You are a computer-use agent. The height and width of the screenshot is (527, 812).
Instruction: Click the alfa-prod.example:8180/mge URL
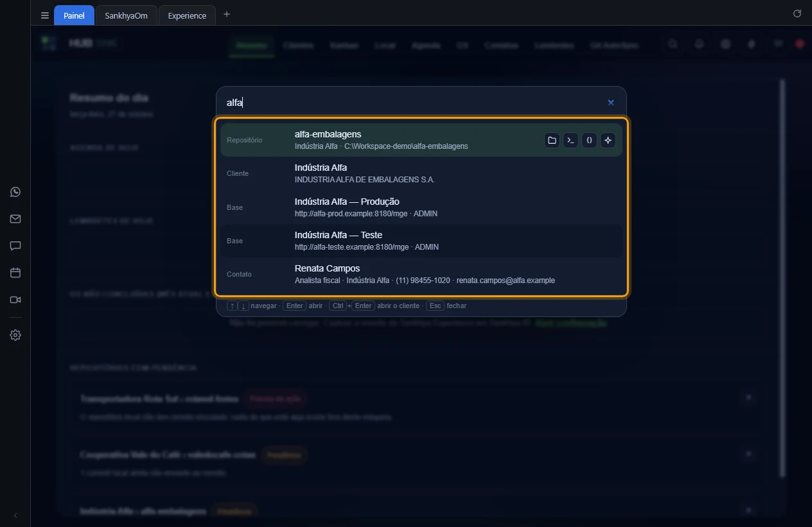click(x=351, y=213)
